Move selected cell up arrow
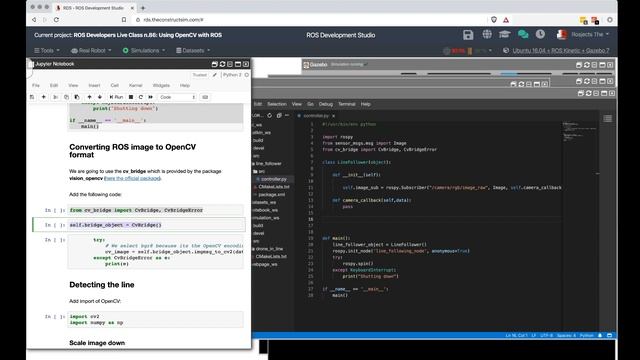 [89, 97]
